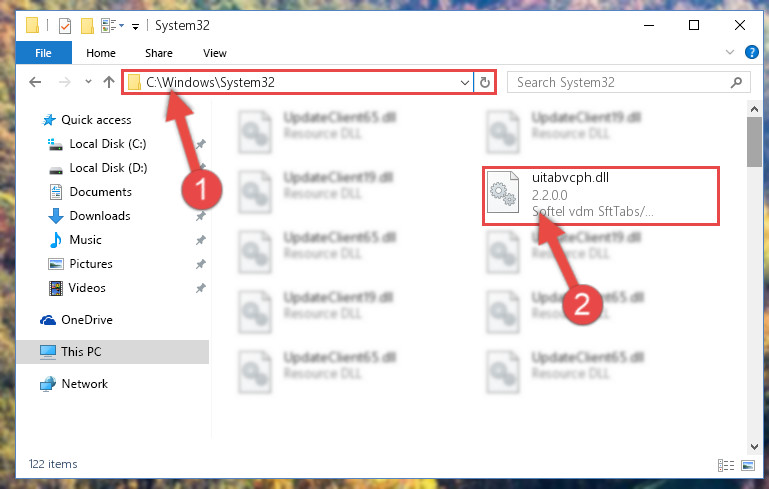The height and width of the screenshot is (489, 769).
Task: Open the File menu
Action: (43, 53)
